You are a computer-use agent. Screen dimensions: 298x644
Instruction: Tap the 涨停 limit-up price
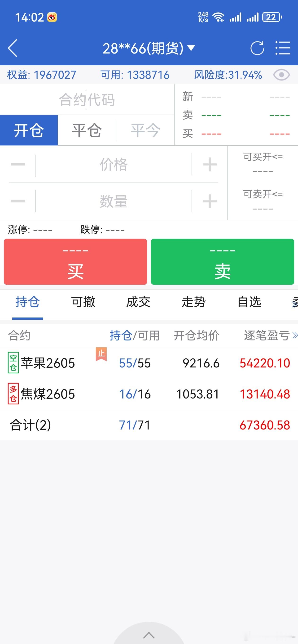[x=30, y=229]
